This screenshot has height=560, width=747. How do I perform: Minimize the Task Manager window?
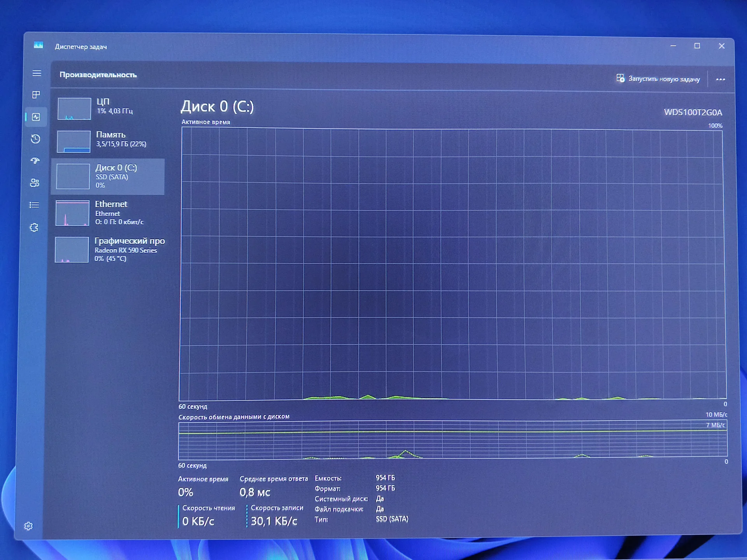pos(673,46)
